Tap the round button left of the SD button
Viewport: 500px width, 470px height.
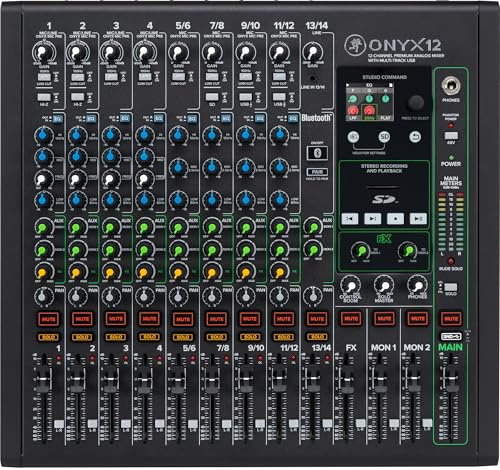point(354,137)
